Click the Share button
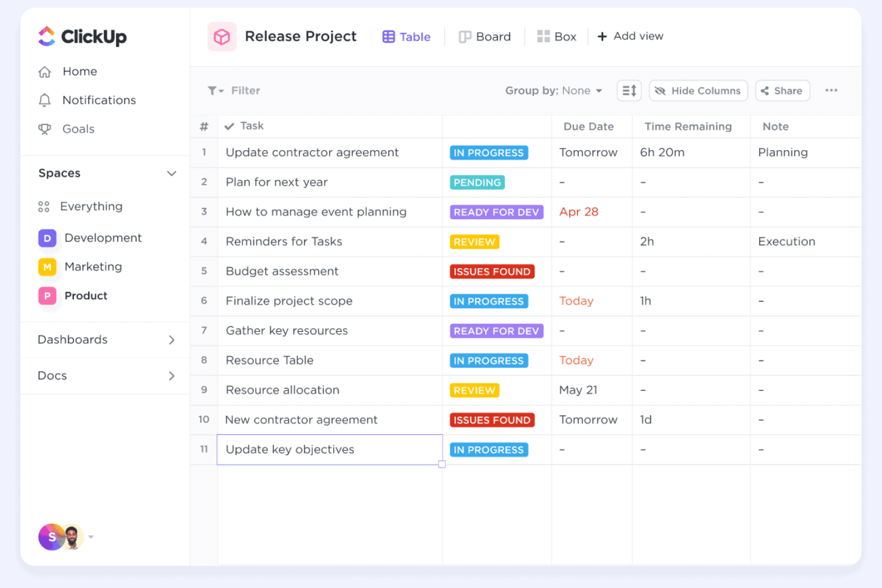882x588 pixels. click(x=782, y=91)
